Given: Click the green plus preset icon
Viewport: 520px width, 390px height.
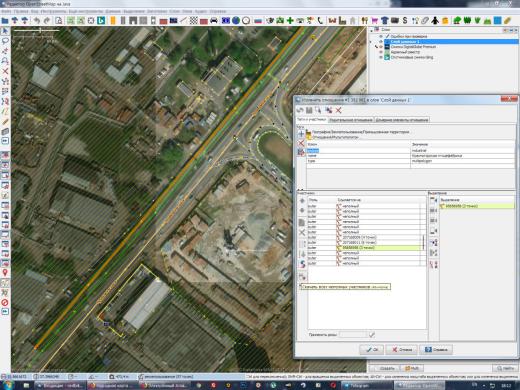Looking at the screenshot, I should coord(290,21).
